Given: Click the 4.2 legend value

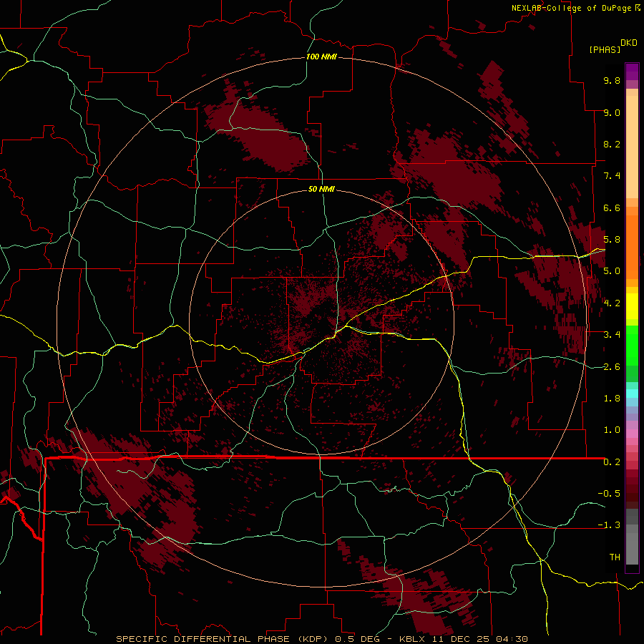Looking at the screenshot, I should pyautogui.click(x=612, y=303).
